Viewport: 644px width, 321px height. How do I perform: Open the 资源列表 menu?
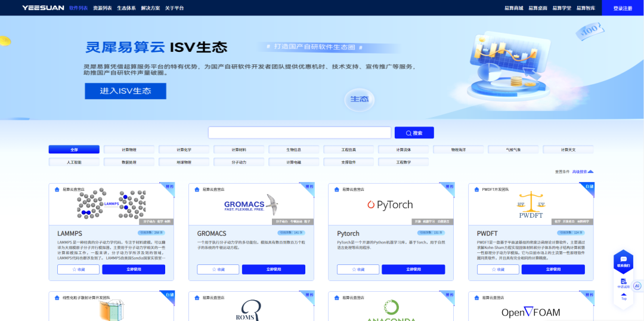pos(103,8)
